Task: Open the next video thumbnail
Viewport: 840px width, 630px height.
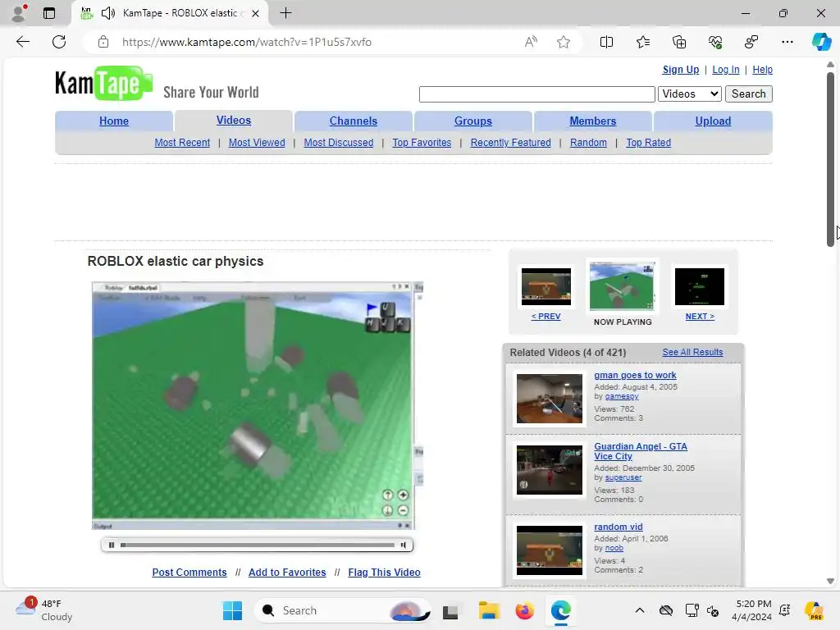Action: pos(700,286)
